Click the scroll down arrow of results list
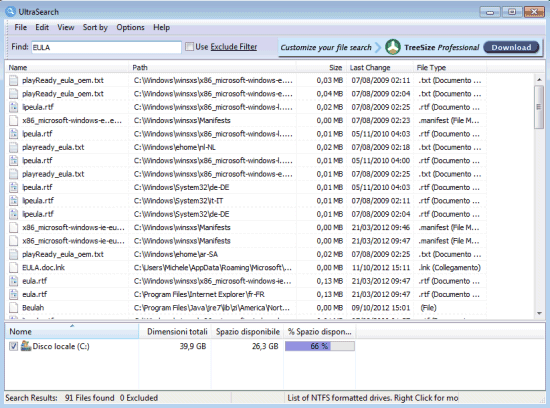 (x=539, y=313)
